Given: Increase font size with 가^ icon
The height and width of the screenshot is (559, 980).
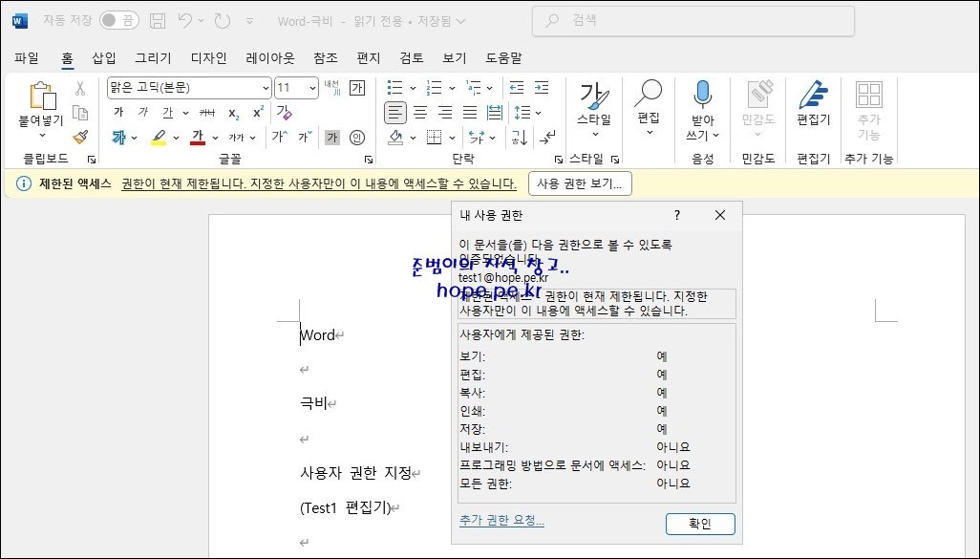Looking at the screenshot, I should pos(279,137).
